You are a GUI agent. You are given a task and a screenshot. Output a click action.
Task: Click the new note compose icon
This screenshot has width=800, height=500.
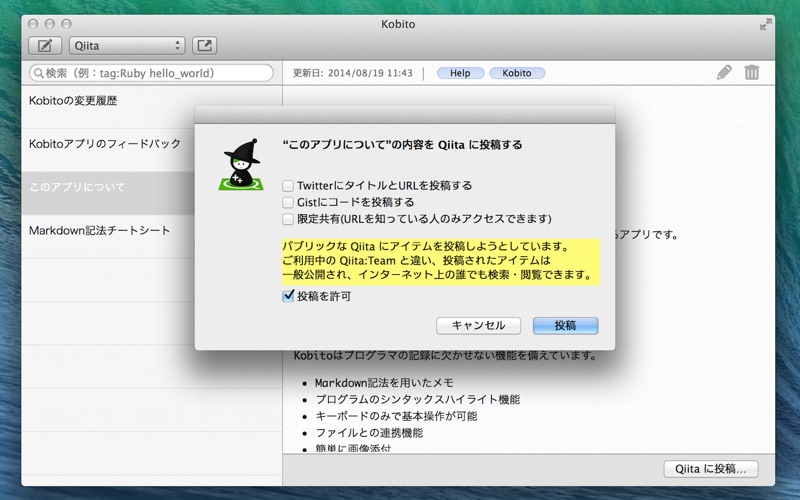click(x=45, y=45)
